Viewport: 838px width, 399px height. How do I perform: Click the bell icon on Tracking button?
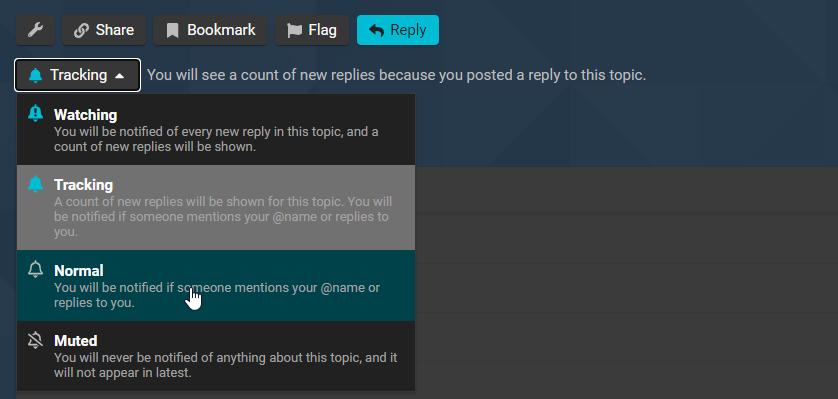coord(35,75)
